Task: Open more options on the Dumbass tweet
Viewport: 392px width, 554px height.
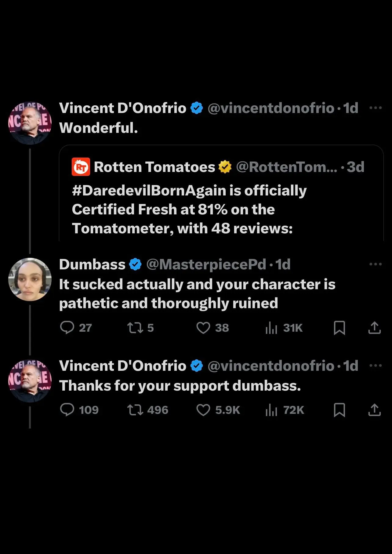Action: click(x=375, y=264)
